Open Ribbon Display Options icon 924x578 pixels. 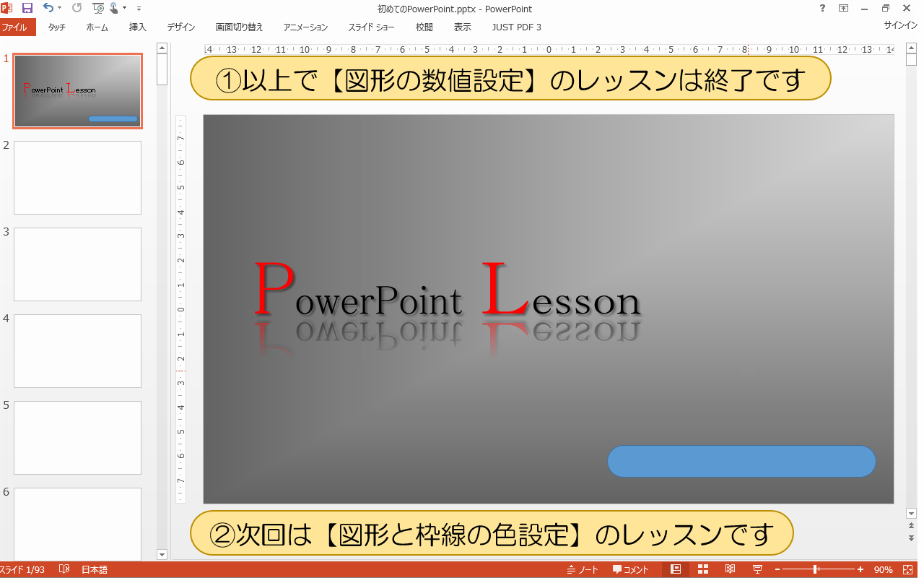click(x=843, y=8)
